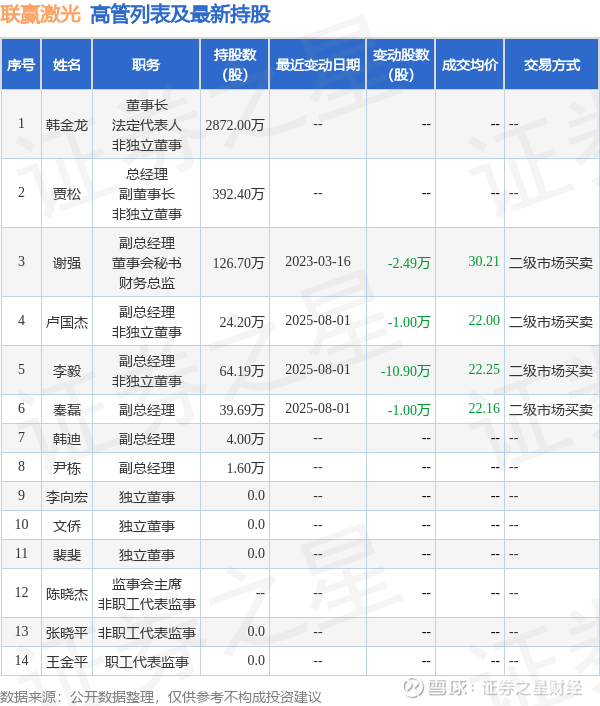
Task: Click 2025-08-01 date in 秦磊 row
Action: coord(318,408)
